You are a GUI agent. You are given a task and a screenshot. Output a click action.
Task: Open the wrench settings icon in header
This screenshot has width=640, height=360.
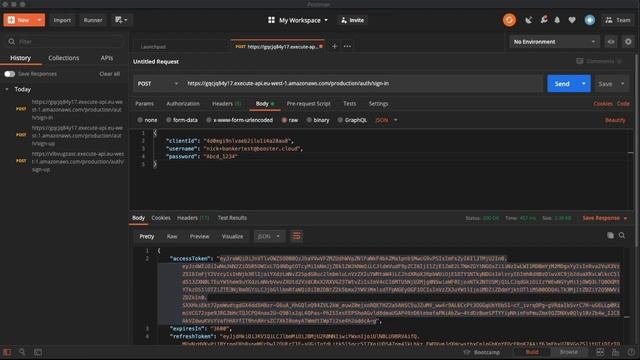click(544, 20)
